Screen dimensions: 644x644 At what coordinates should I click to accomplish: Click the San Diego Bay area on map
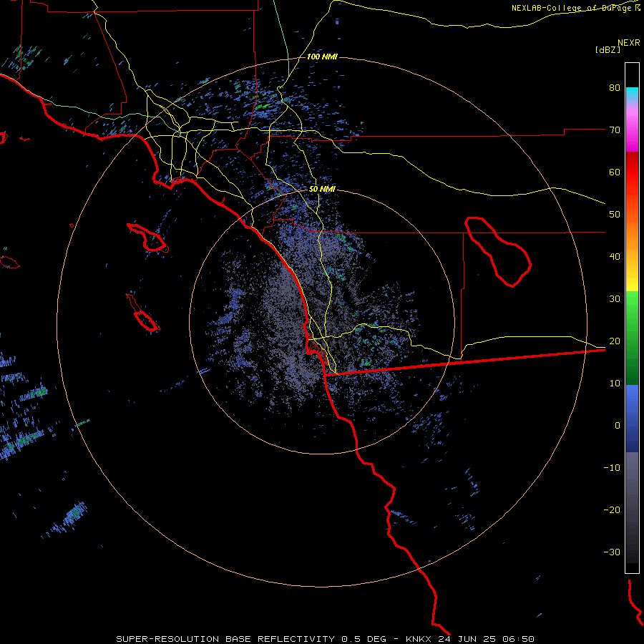click(318, 353)
